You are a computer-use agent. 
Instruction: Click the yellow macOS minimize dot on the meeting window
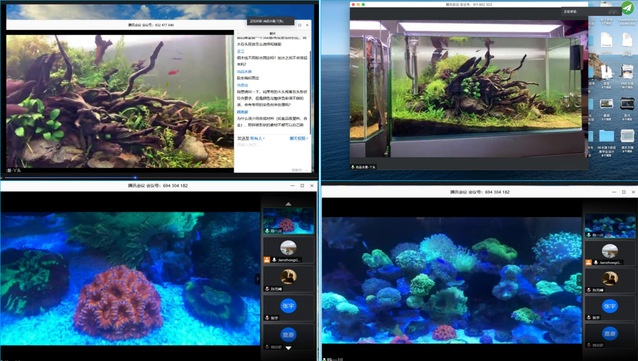click(x=358, y=4)
